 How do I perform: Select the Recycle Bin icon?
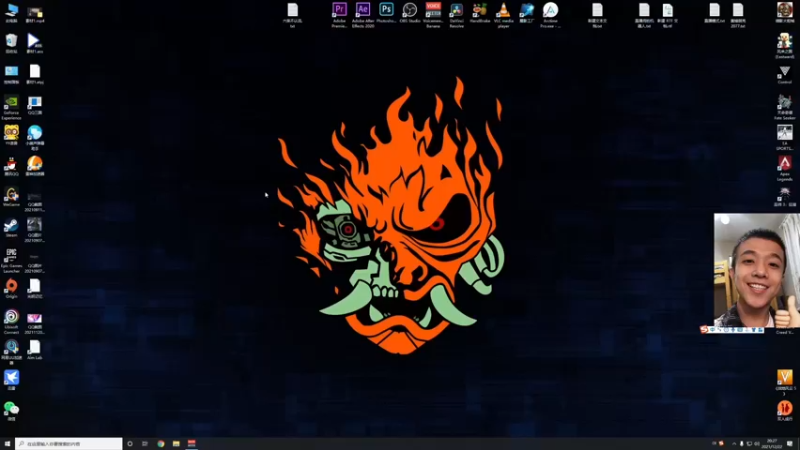click(x=11, y=44)
